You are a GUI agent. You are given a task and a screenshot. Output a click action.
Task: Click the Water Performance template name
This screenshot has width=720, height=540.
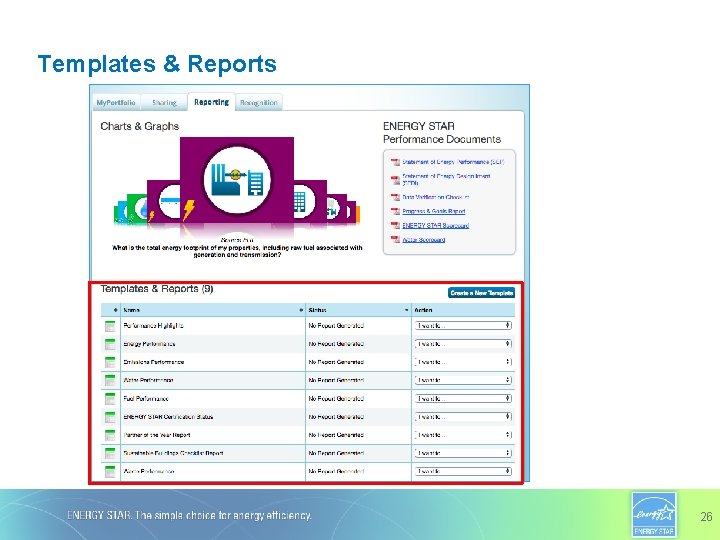pos(148,380)
